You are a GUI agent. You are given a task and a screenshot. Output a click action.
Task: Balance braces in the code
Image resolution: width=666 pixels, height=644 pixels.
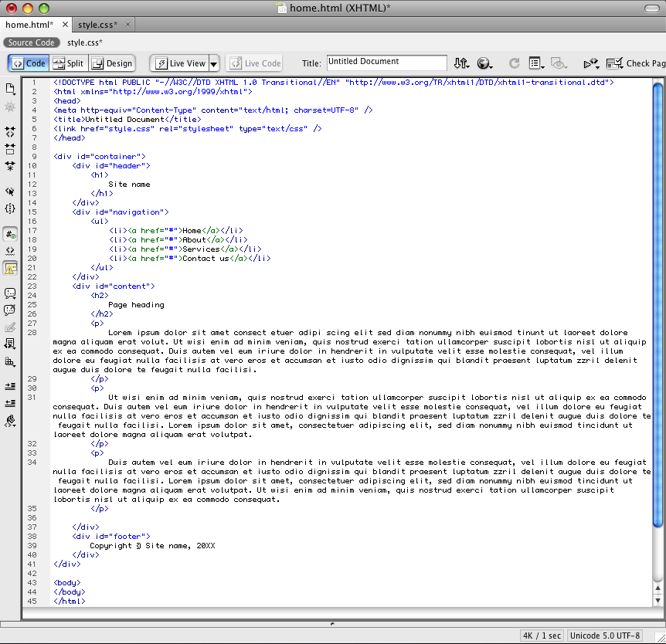click(10, 208)
